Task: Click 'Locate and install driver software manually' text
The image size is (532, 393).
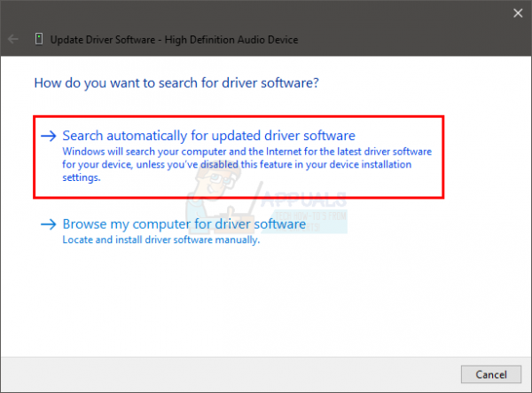Action: (161, 240)
